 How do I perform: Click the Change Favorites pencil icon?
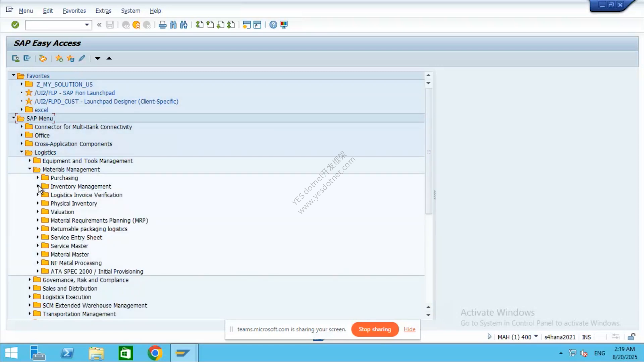[82, 58]
